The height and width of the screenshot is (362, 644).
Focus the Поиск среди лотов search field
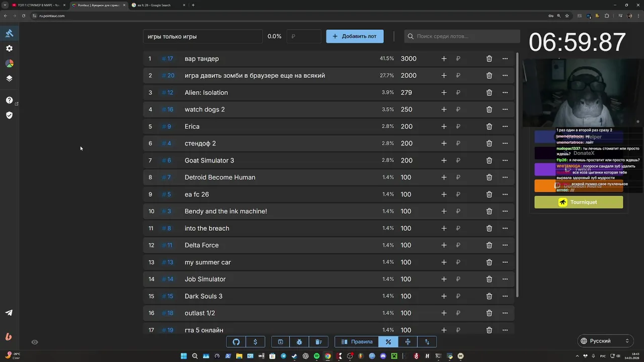click(462, 36)
